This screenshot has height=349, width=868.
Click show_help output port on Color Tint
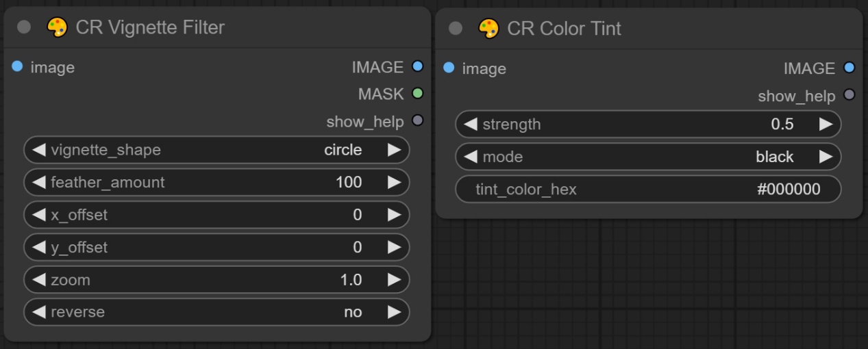(x=850, y=95)
